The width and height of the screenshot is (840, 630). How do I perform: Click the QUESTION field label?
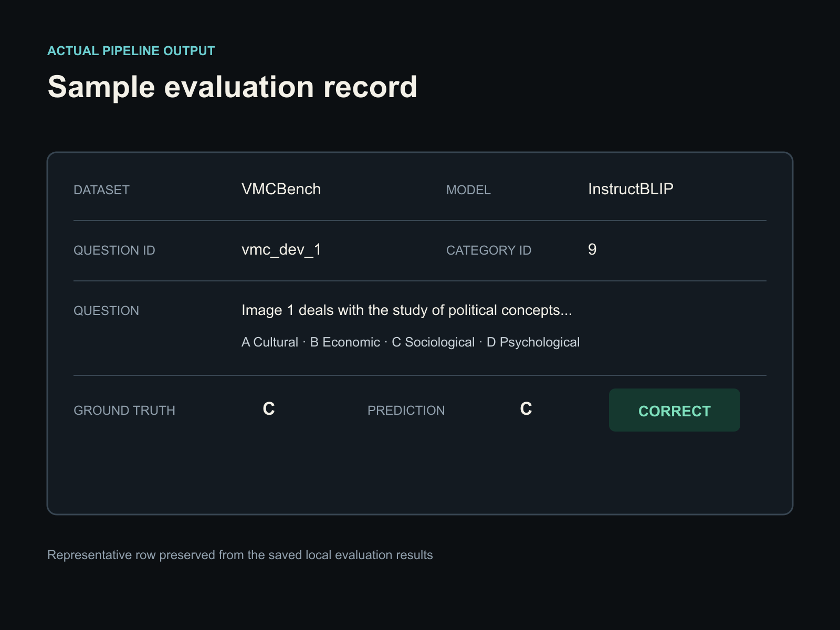click(106, 311)
